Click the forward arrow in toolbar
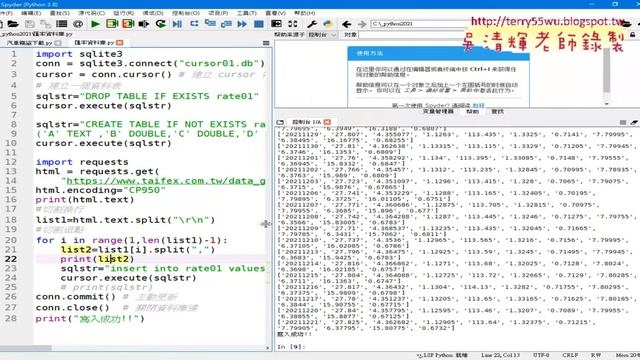The height and width of the screenshot is (360, 640). pos(362,24)
